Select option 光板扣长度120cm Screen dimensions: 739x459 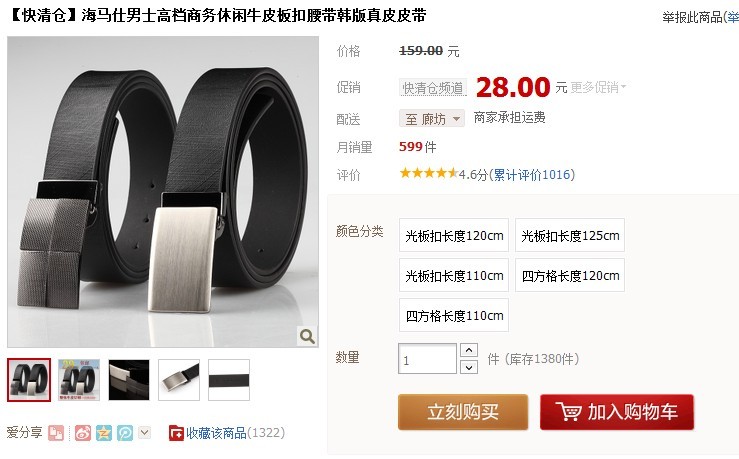(454, 235)
